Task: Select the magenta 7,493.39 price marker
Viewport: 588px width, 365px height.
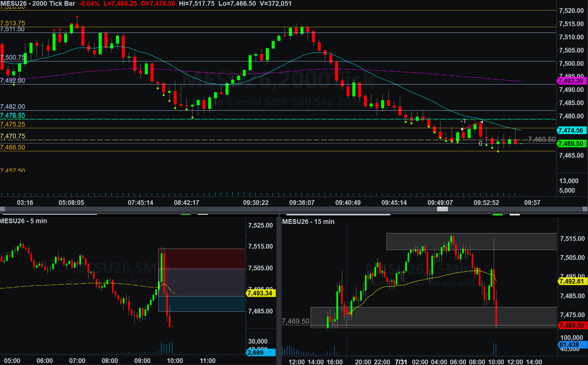Action: click(x=572, y=81)
